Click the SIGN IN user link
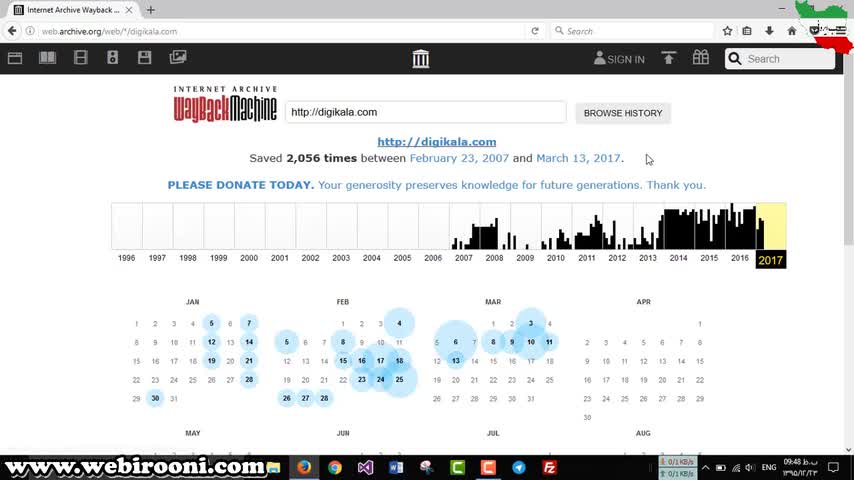This screenshot has width=854, height=480. (619, 59)
